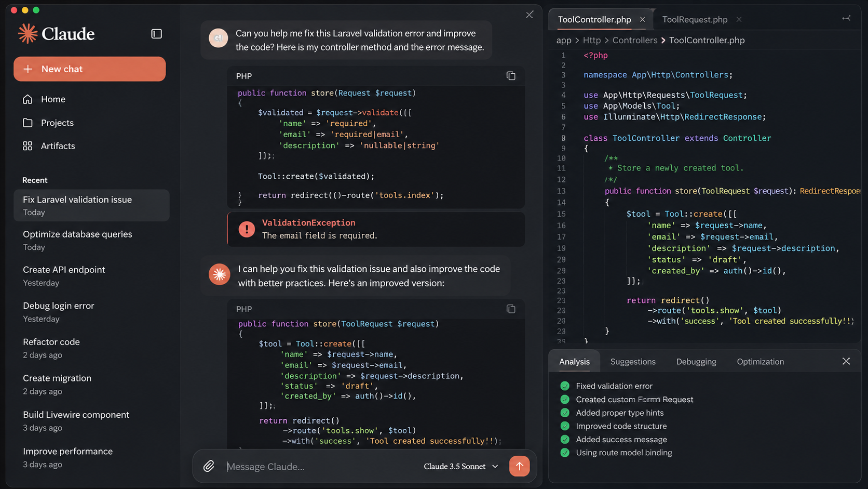This screenshot has width=868, height=489.
Task: Click 'Controllers' in the breadcrumb path
Action: click(x=634, y=40)
